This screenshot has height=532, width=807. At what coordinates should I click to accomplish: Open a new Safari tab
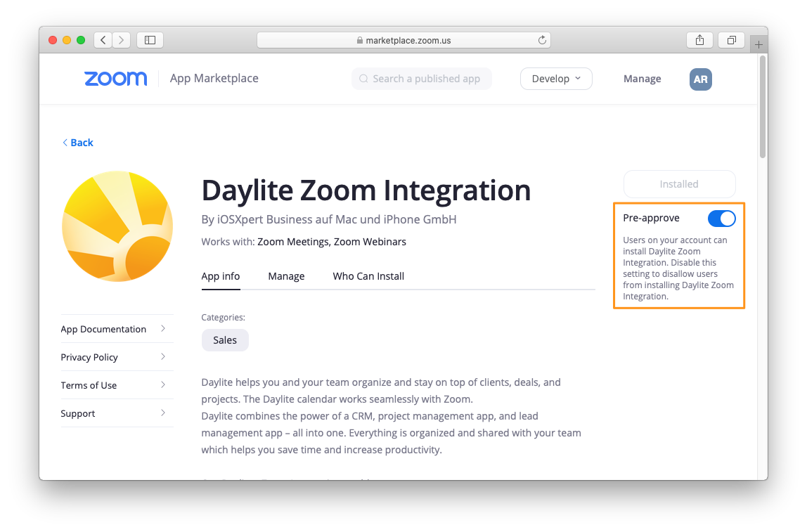coord(758,45)
